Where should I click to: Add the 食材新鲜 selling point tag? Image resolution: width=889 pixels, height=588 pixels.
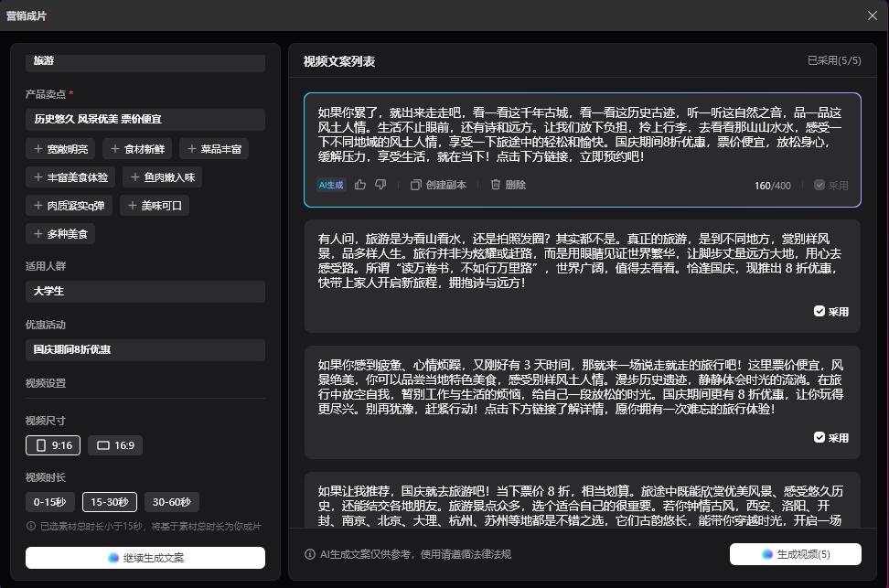137,149
